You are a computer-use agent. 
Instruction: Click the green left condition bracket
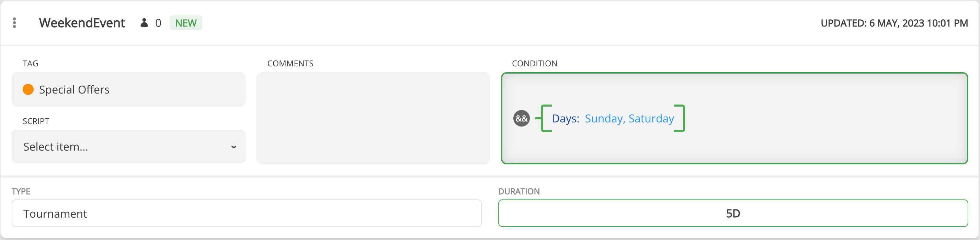tap(546, 119)
